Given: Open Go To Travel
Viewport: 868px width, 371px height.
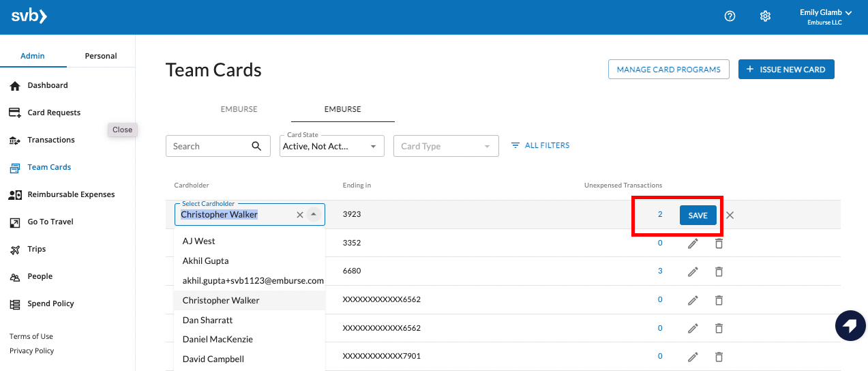Looking at the screenshot, I should [50, 222].
